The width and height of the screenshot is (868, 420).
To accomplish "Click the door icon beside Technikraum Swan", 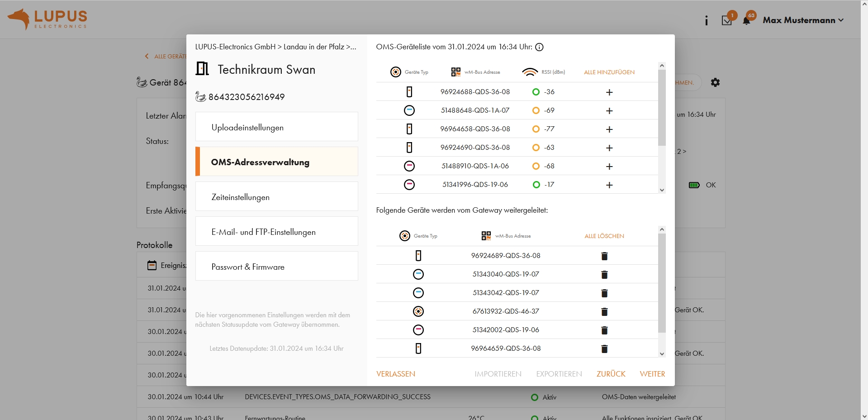I will coord(202,69).
